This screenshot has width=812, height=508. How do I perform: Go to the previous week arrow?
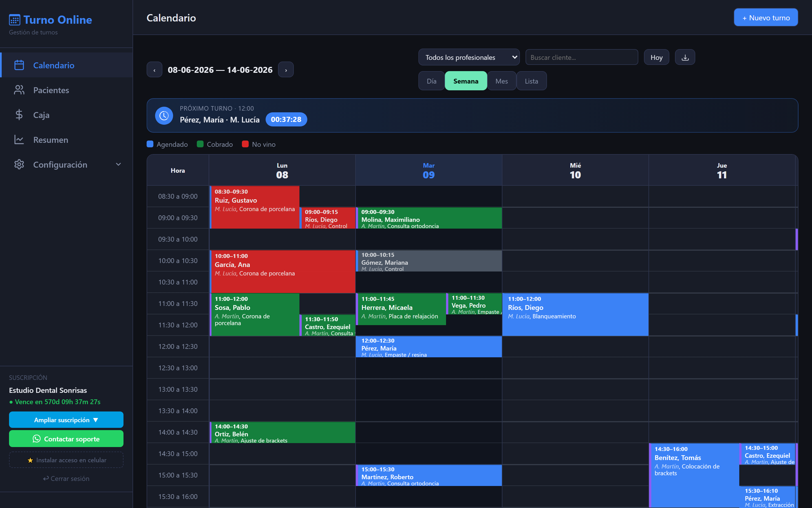[154, 70]
